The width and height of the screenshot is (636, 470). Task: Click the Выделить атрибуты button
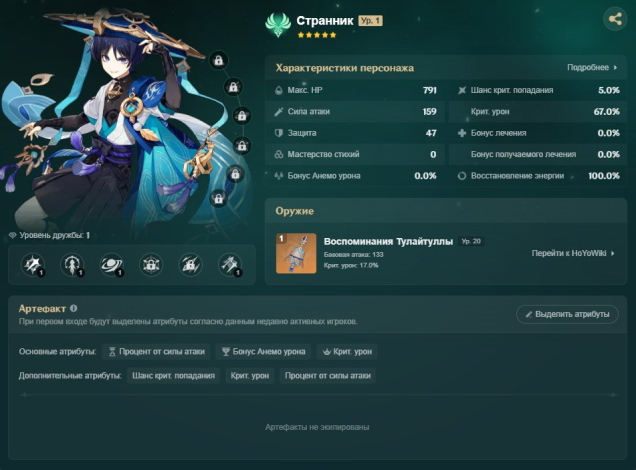tap(567, 314)
